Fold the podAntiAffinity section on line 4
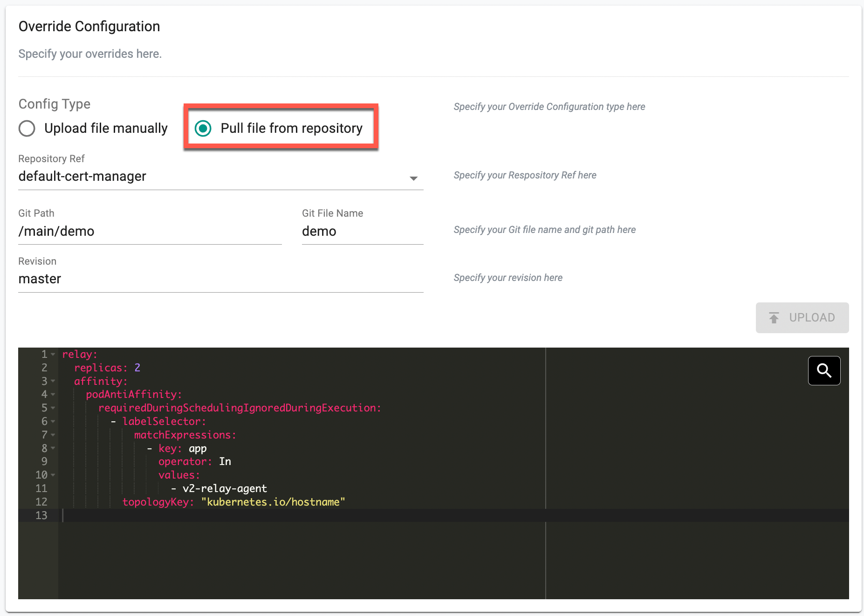The height and width of the screenshot is (616, 864). 53,395
